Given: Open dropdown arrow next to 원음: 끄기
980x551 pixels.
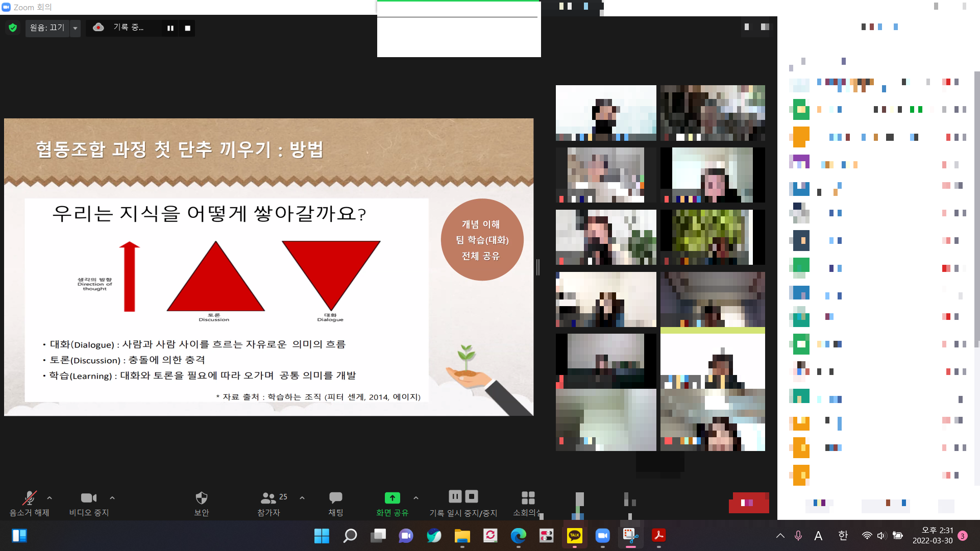Looking at the screenshot, I should click(75, 28).
